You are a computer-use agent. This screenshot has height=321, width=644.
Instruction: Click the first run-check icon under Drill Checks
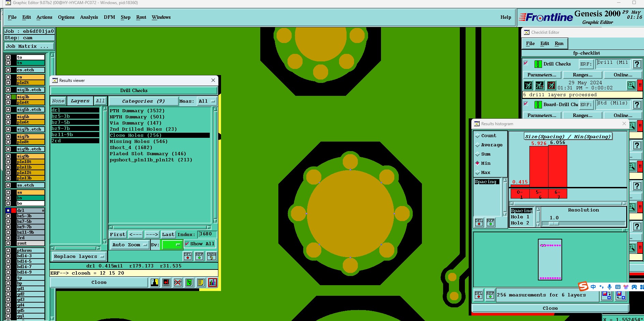click(x=528, y=85)
